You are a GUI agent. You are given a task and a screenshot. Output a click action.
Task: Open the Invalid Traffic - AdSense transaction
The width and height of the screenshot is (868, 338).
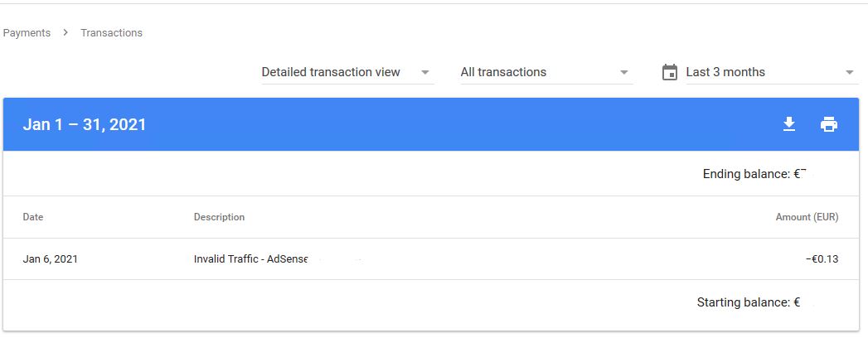click(250, 259)
